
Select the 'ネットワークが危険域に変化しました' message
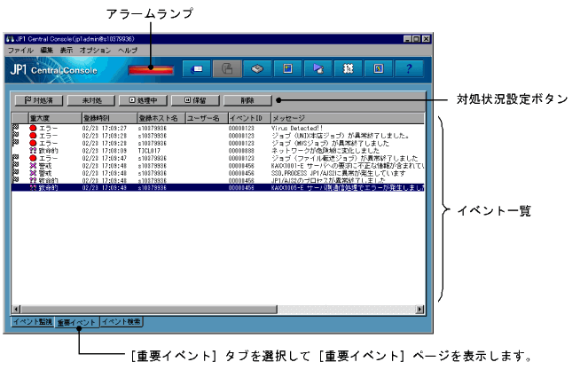[x=325, y=151]
